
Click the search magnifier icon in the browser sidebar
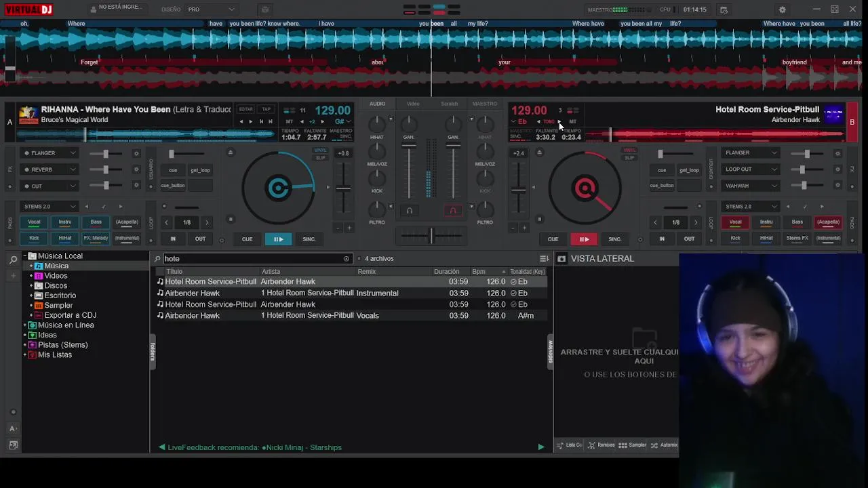tap(13, 260)
